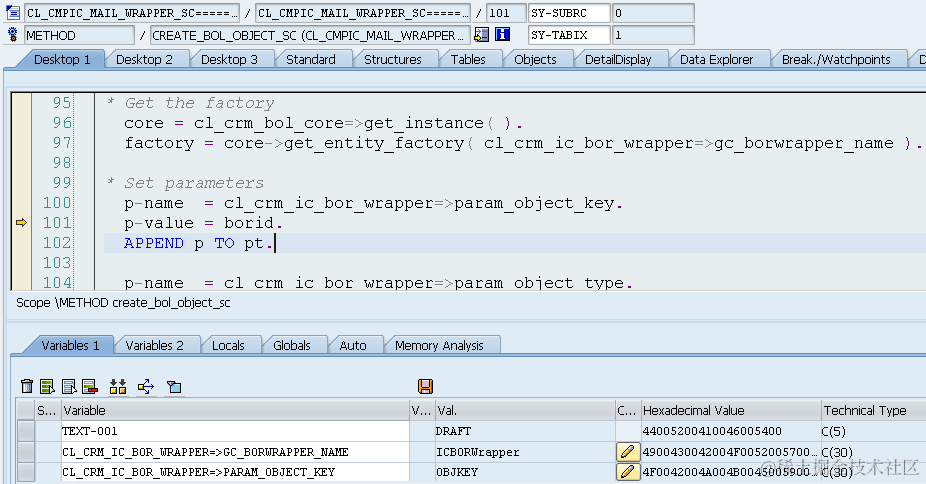Open the Data Explorer tab

coord(716,59)
